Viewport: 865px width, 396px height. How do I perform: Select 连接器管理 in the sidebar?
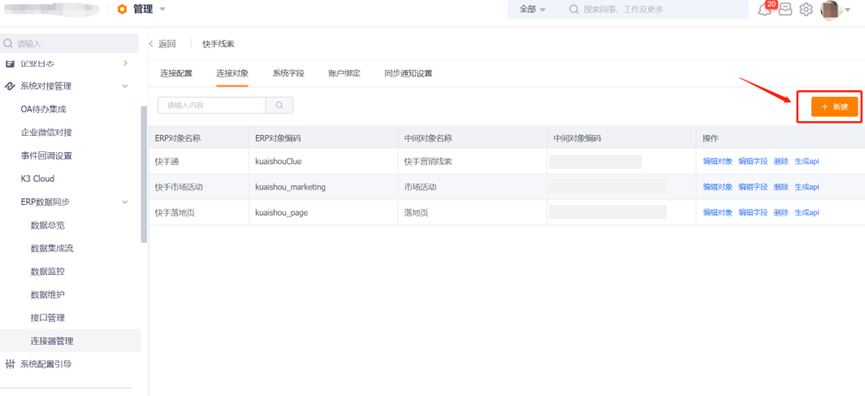point(70,341)
